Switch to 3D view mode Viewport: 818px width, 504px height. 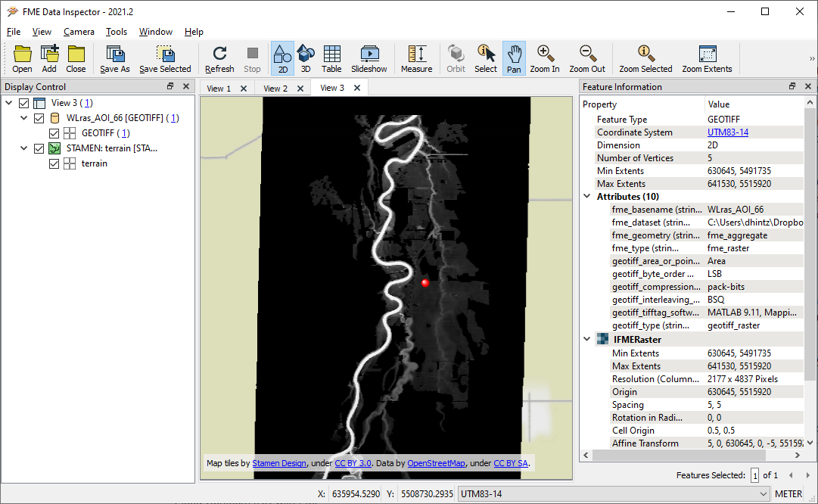coord(306,58)
